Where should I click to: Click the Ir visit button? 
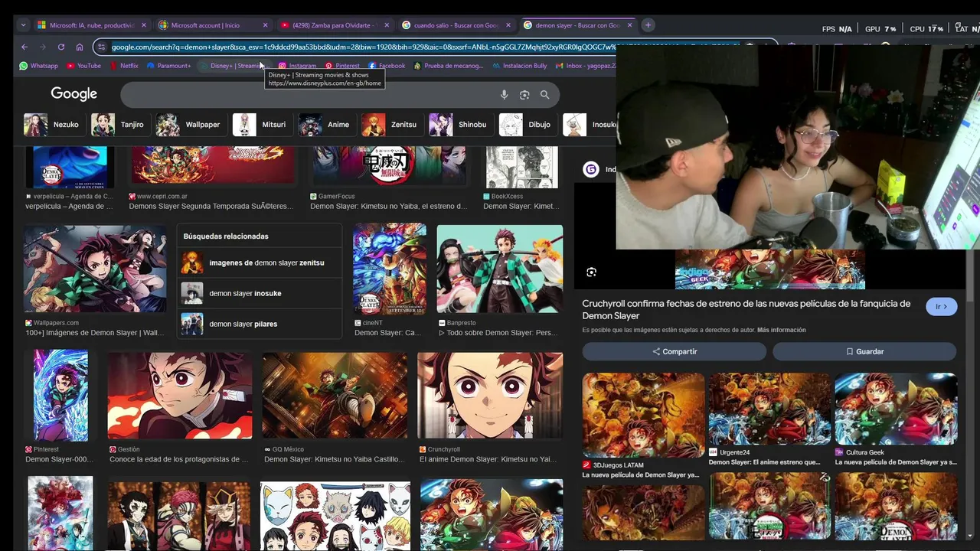tap(942, 307)
